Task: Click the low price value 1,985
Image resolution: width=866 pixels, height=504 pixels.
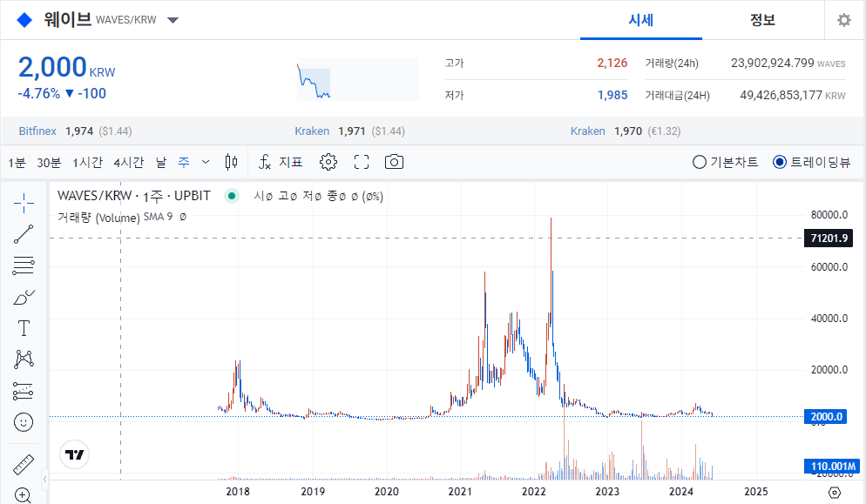Action: point(612,95)
